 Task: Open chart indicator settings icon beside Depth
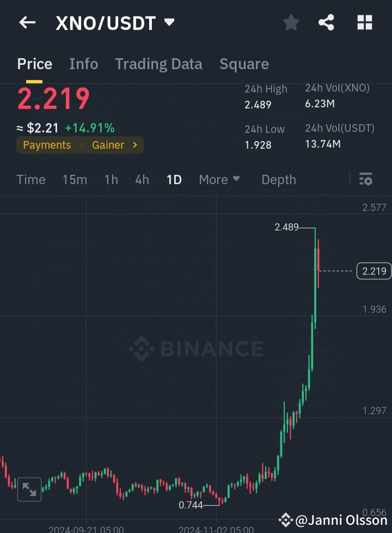point(365,179)
